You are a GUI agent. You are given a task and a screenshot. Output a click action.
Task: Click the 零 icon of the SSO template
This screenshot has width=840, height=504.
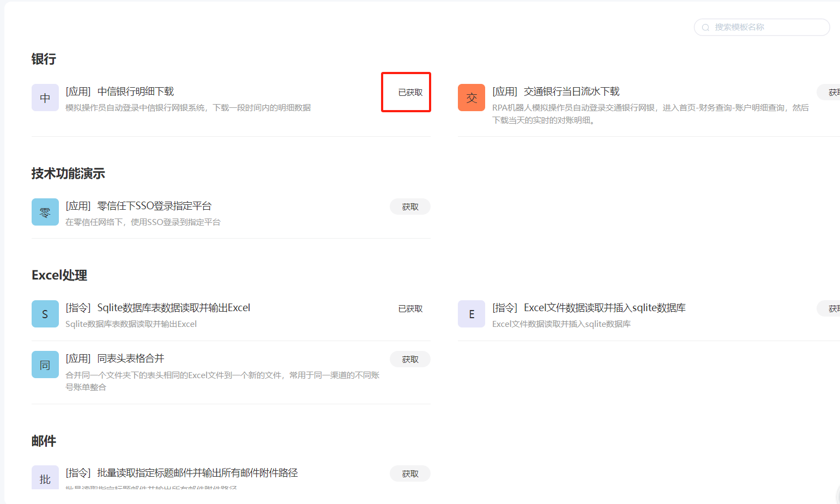pos(45,212)
